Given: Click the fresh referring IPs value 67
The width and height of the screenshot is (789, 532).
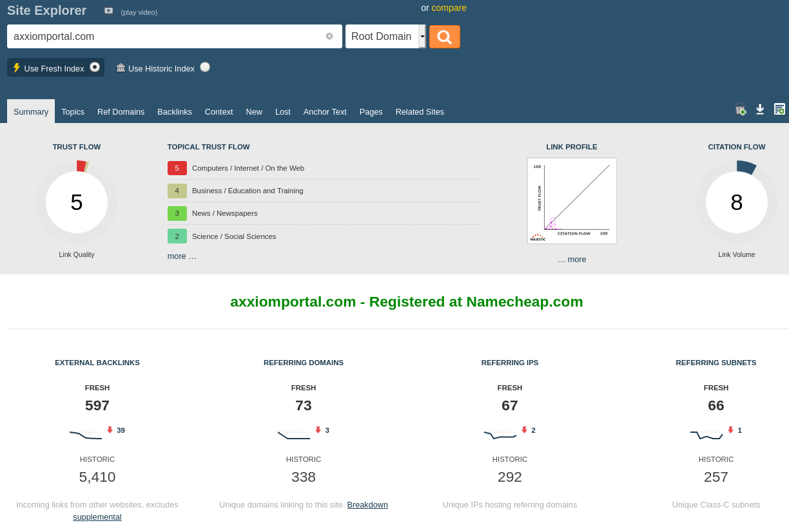Looking at the screenshot, I should point(510,406).
